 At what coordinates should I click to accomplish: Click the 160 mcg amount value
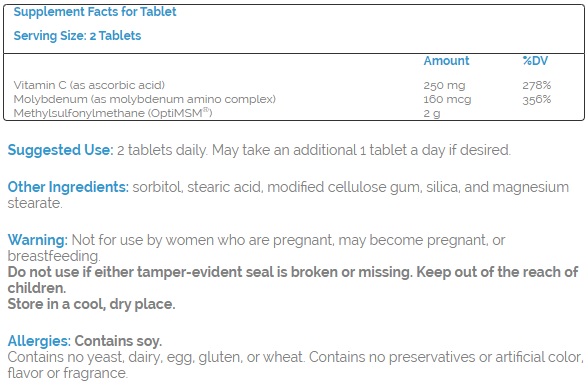447,99
